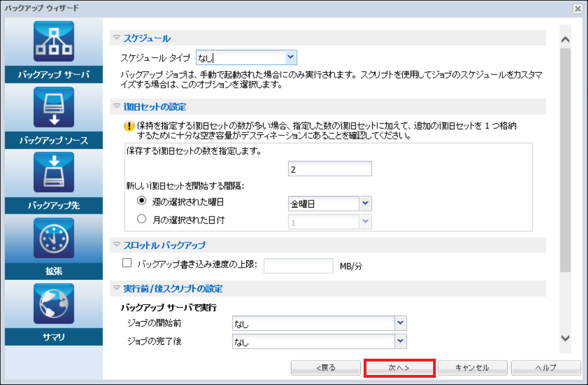Image resolution: width=588 pixels, height=385 pixels.
Task: Click the yellow warning icon in 復旧セットの設定
Action: [x=129, y=126]
